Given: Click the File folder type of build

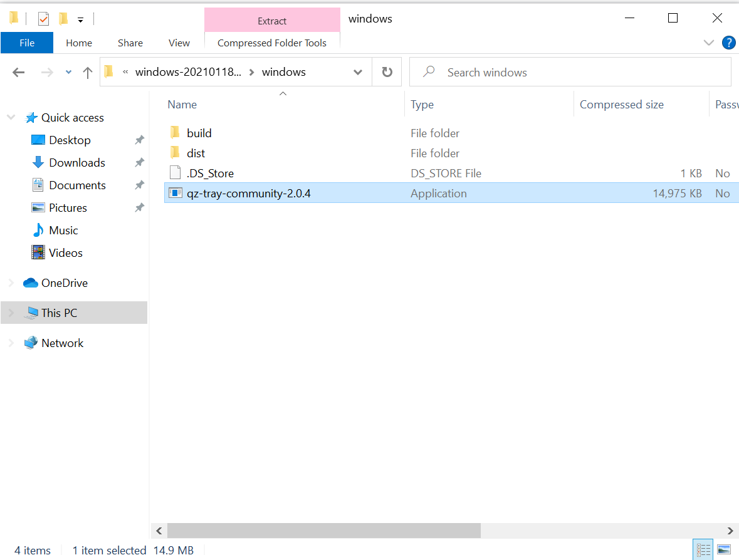Looking at the screenshot, I should pyautogui.click(x=434, y=133).
